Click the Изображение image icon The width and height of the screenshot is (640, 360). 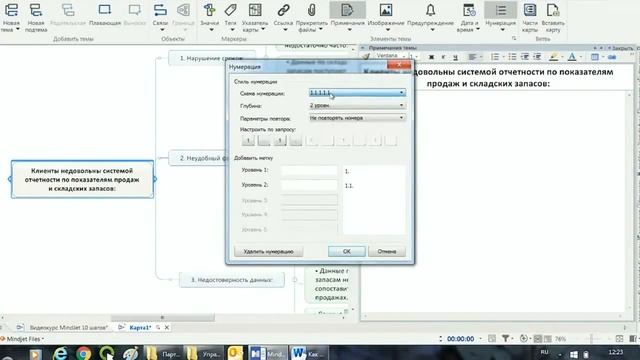386,10
